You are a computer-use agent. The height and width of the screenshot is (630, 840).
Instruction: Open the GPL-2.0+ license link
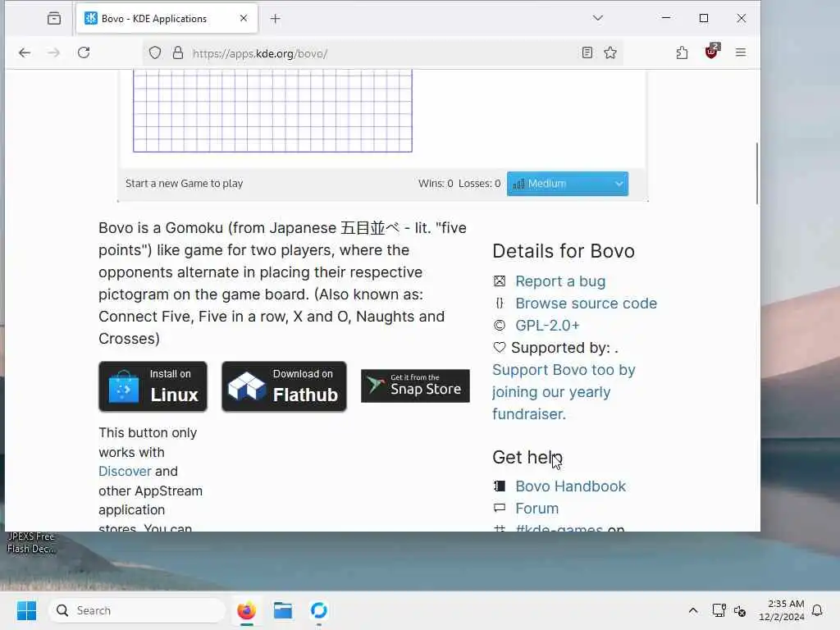[547, 325]
